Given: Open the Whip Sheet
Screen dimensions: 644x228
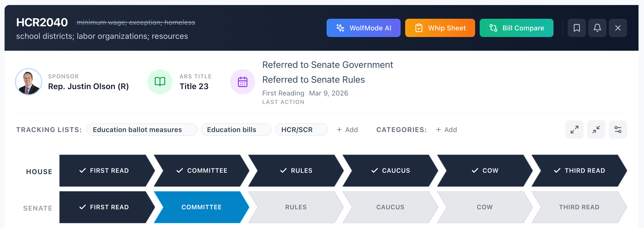Looking at the screenshot, I should [x=440, y=28].
